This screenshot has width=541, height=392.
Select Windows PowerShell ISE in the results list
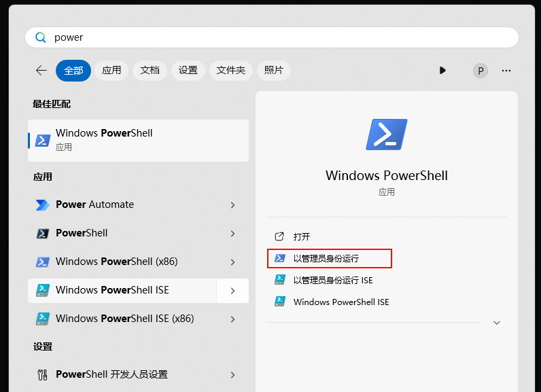[122, 291]
